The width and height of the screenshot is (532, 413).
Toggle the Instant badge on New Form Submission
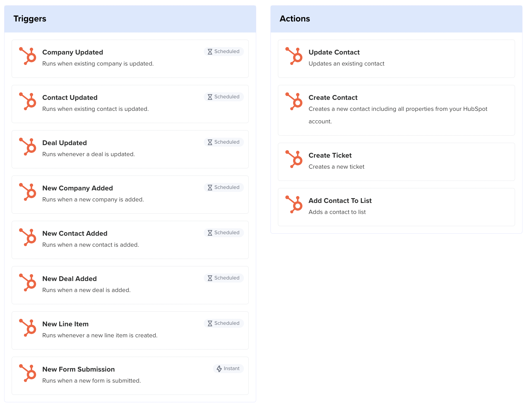point(228,368)
